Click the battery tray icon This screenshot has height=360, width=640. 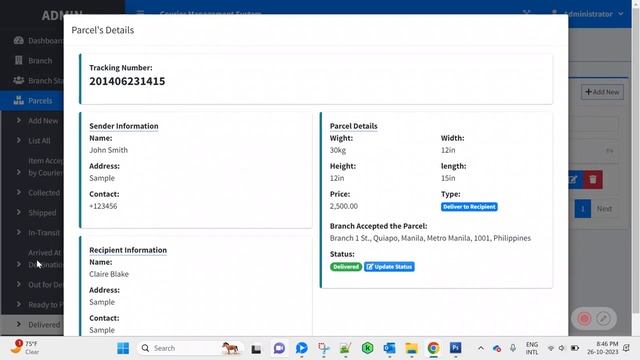575,348
